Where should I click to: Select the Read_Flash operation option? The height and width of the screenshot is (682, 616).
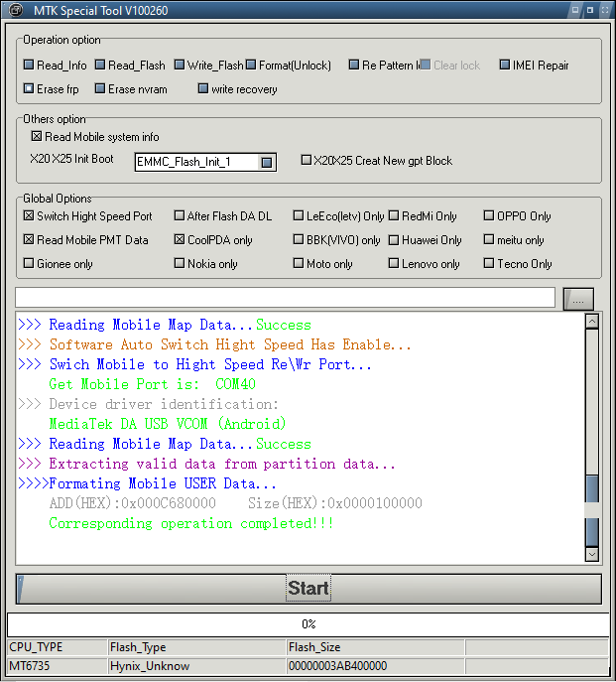click(100, 66)
